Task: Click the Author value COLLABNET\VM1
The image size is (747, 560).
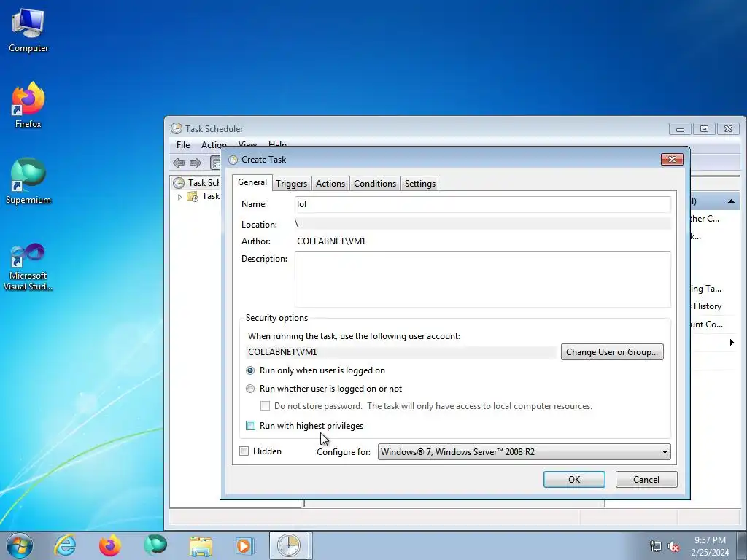Action: coord(331,241)
